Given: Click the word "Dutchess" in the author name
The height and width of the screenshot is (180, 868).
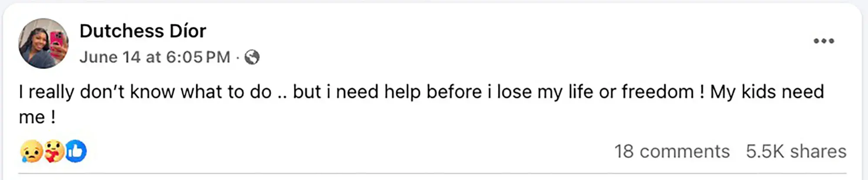Looking at the screenshot, I should pyautogui.click(x=122, y=31).
